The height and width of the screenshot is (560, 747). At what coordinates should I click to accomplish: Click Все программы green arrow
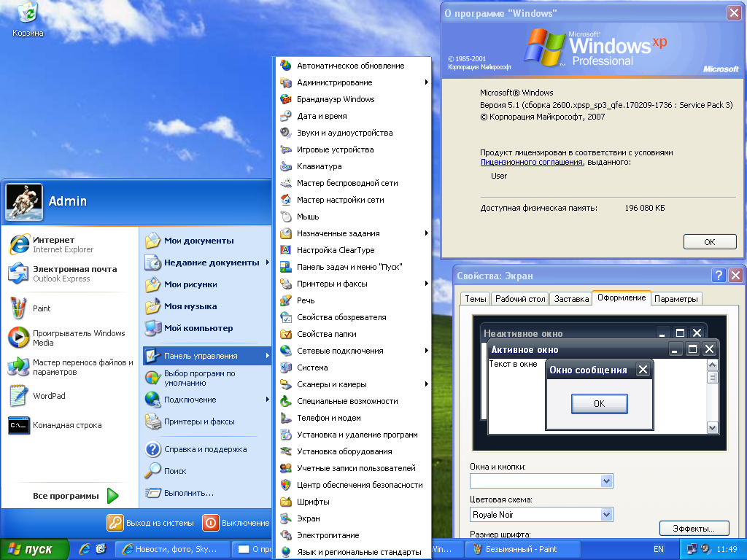(113, 496)
